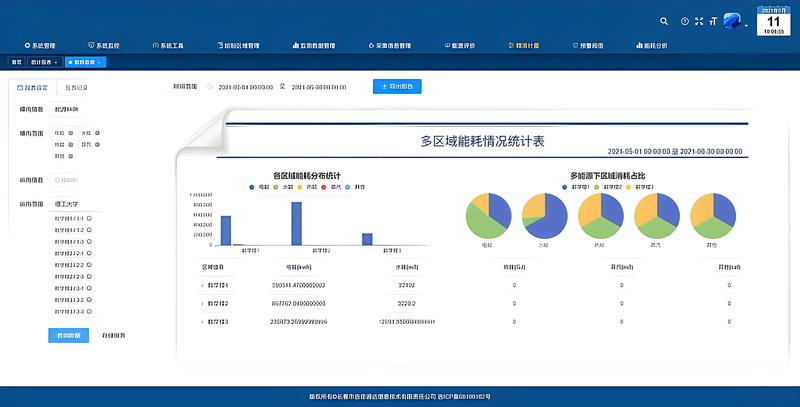Image resolution: width=800 pixels, height=407 pixels.
Task: Click the icon of highlighted yellow menu
Action: pos(511,45)
